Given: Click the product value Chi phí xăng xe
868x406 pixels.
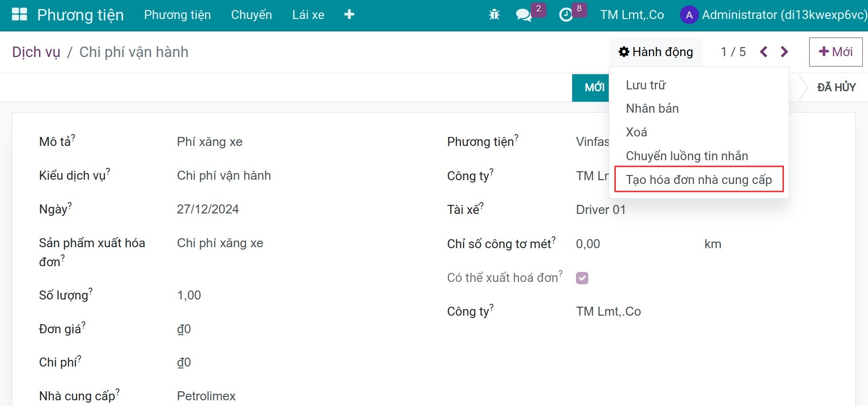Looking at the screenshot, I should pyautogui.click(x=220, y=243).
